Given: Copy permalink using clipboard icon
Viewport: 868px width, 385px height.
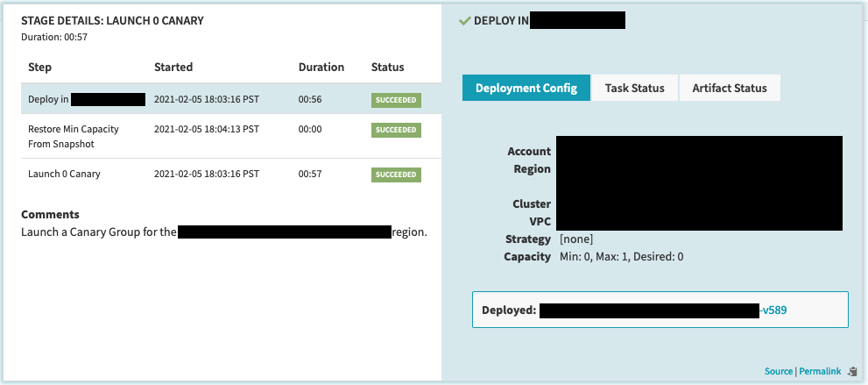Looking at the screenshot, I should coord(852,372).
